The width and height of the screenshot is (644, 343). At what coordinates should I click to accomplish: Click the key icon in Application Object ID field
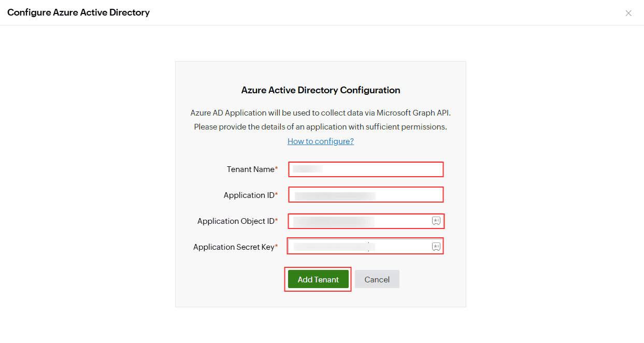(436, 221)
